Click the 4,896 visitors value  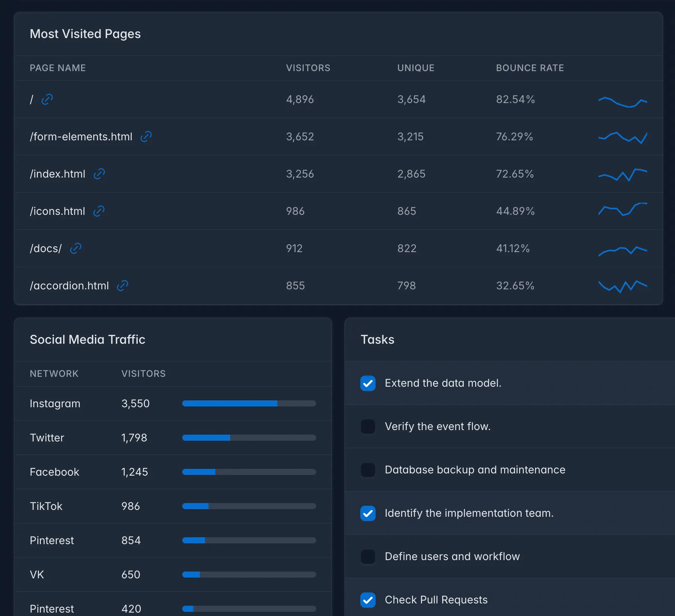pyautogui.click(x=300, y=99)
